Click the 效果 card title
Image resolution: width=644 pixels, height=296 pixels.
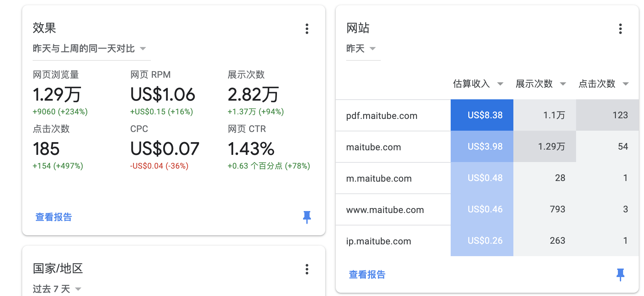(44, 28)
